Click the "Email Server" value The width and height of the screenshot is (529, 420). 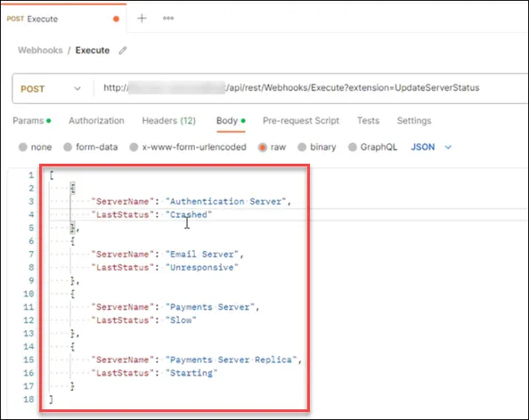point(202,254)
